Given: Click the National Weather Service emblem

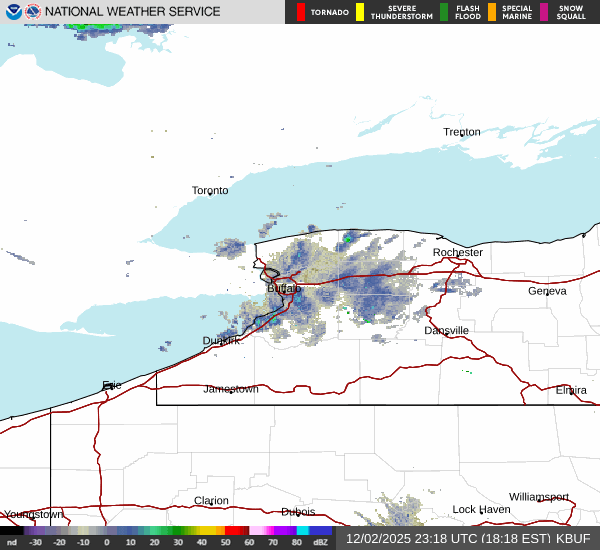Looking at the screenshot, I should tap(34, 12).
